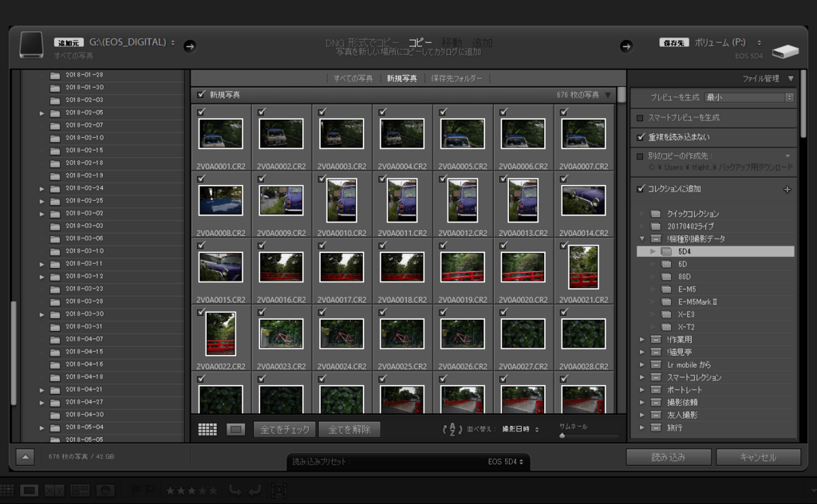
Task: Select the X-T2 collection
Action: (685, 327)
